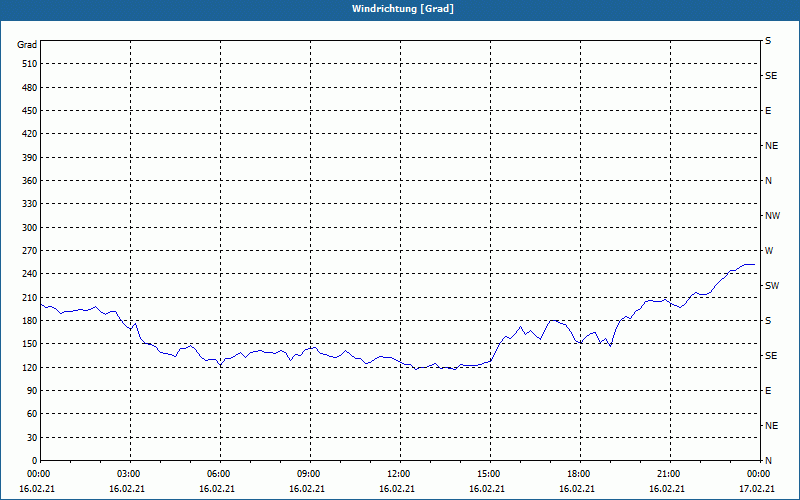Click the Windrichtung [Grad] chart title
The height and width of the screenshot is (500, 800).
(403, 9)
